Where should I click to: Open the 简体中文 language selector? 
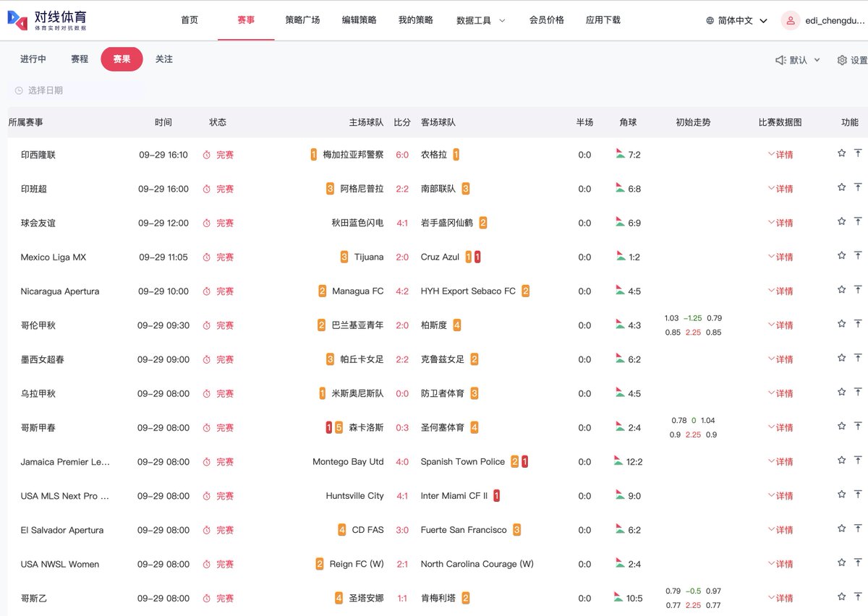736,21
